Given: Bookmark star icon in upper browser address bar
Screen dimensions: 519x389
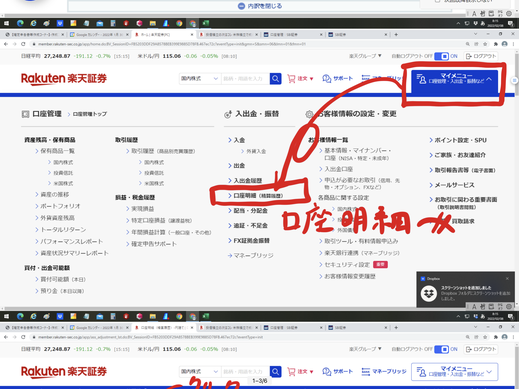Looking at the screenshot, I should point(485,44).
